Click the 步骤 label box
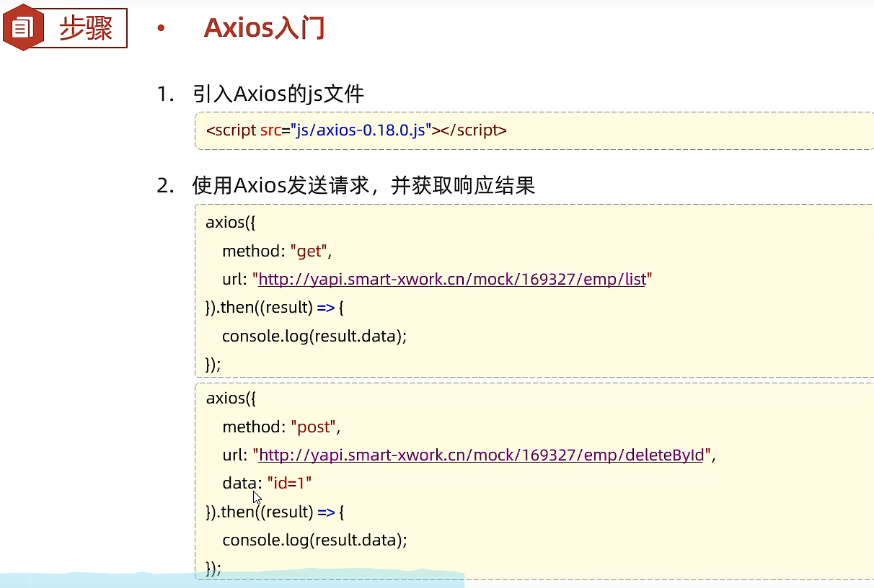Screen dimensions: 874x588 pyautogui.click(x=86, y=28)
